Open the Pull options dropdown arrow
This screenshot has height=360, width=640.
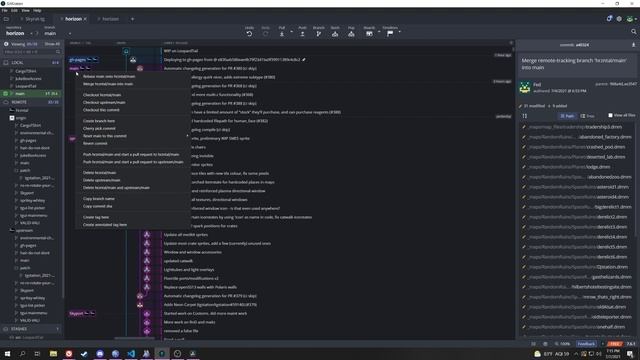291,32
